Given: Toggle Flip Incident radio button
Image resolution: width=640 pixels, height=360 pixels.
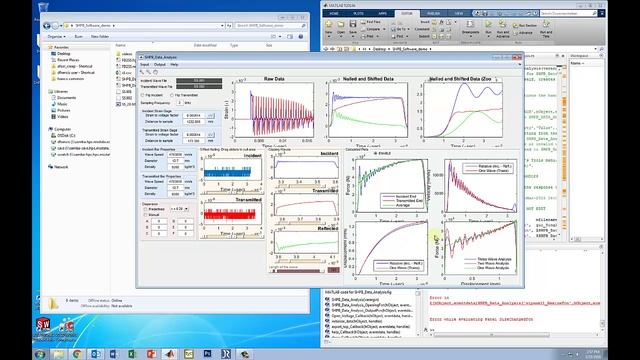Looking at the screenshot, I should click(143, 95).
